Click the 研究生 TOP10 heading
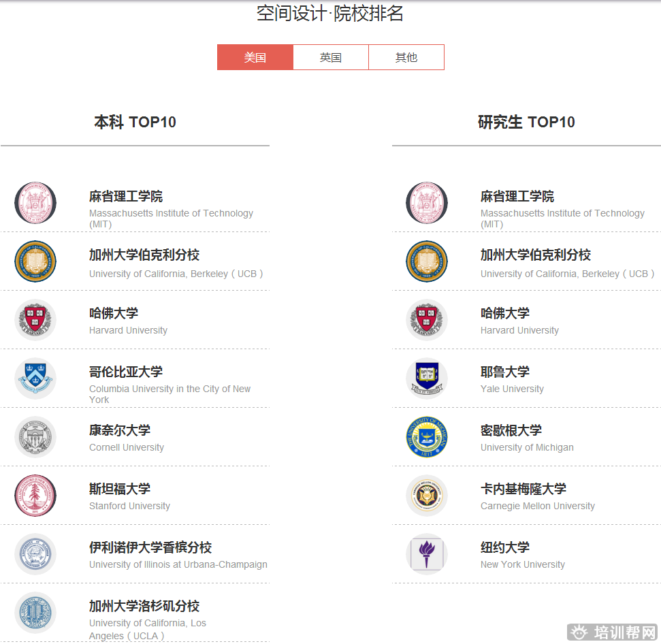 [x=526, y=123]
